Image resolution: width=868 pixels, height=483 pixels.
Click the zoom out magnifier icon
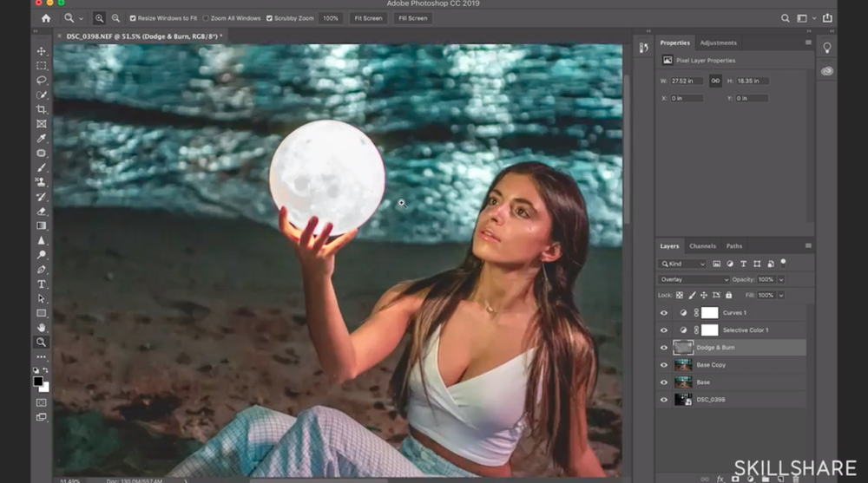tap(115, 18)
